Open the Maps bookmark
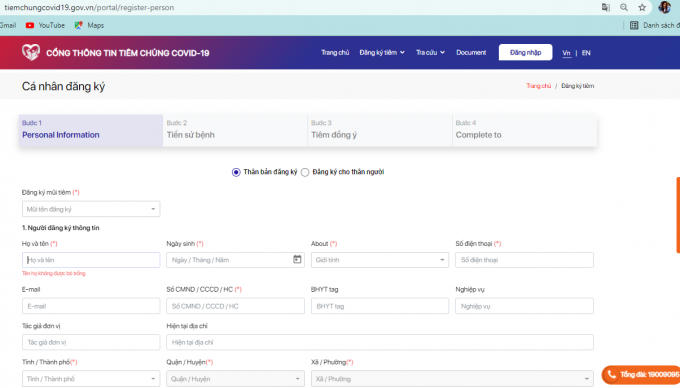 (89, 25)
